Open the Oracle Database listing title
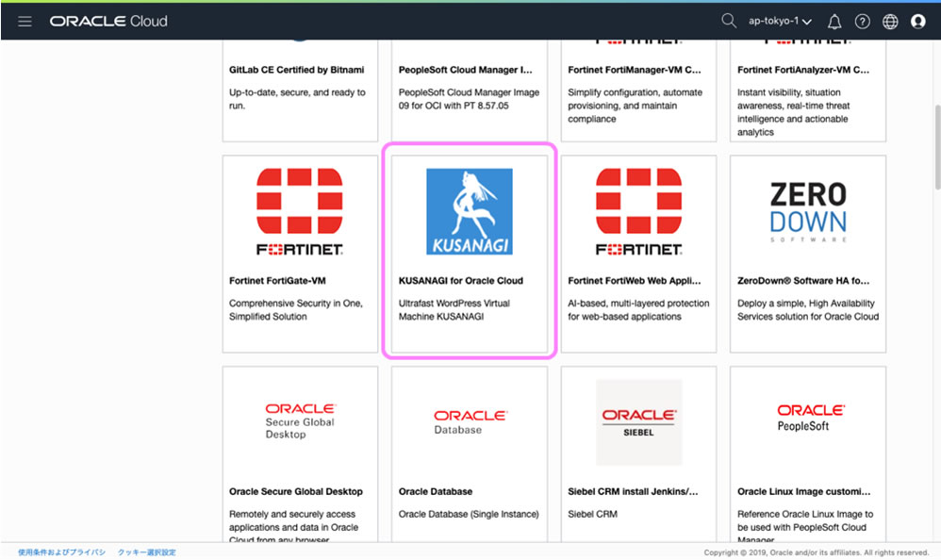This screenshot has height=560, width=941. [x=436, y=491]
